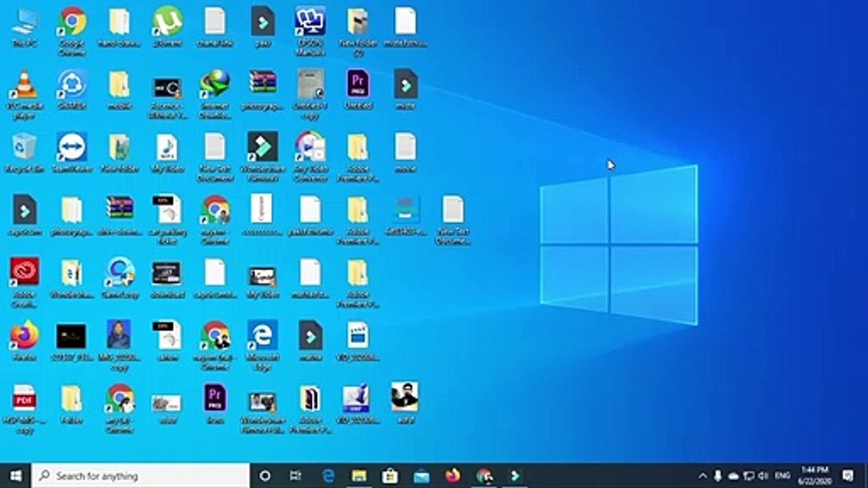This screenshot has width=868, height=488.
Task: Open the OneDrive cloud tray icon
Action: tap(733, 476)
